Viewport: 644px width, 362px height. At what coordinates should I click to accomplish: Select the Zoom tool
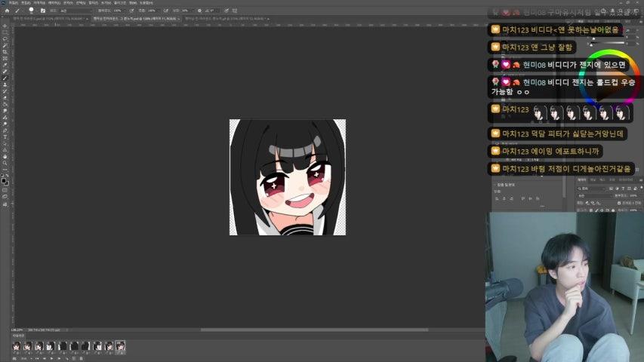[5, 163]
